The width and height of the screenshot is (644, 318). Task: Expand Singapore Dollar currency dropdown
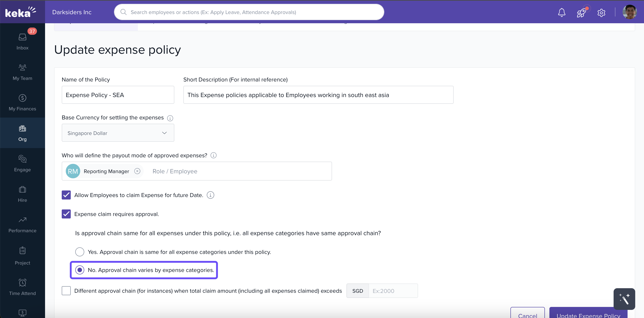point(118,133)
